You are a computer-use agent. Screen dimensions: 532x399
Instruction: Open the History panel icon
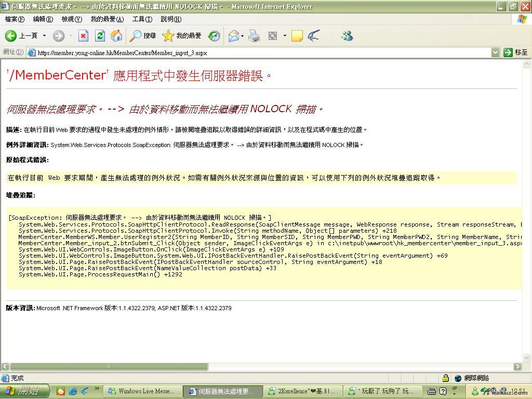214,36
